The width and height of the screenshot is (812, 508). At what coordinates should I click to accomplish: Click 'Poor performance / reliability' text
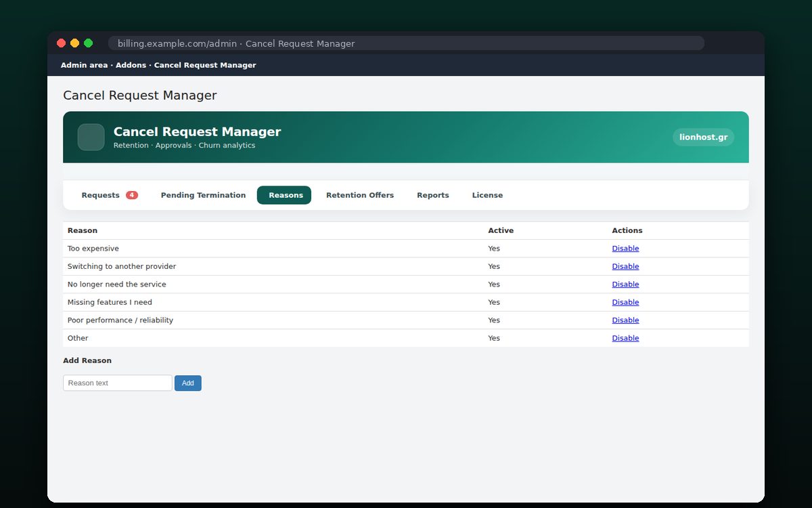pos(120,320)
